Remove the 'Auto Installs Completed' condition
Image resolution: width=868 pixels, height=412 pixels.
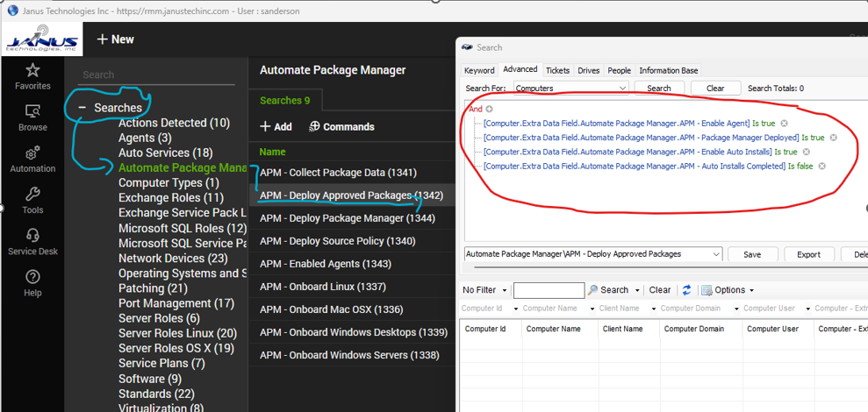(x=822, y=166)
